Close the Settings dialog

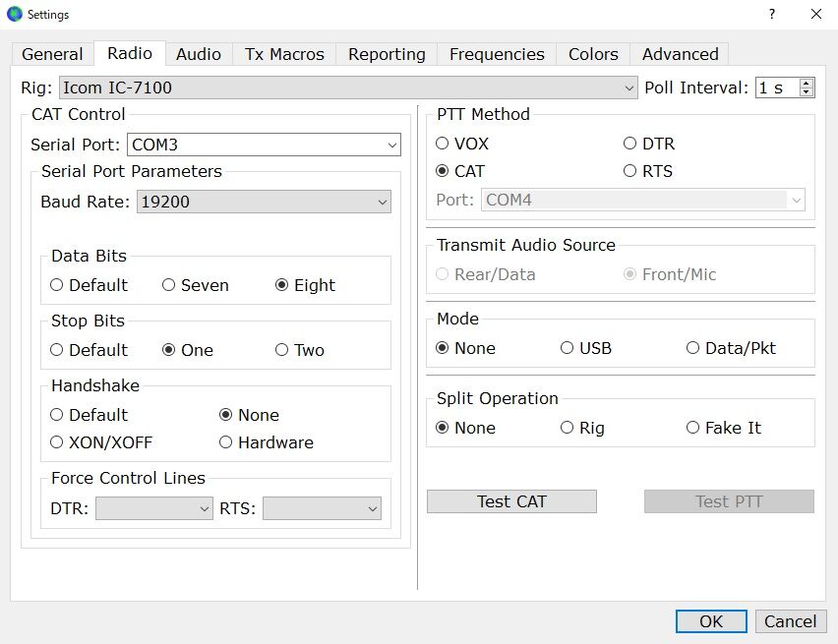(x=816, y=14)
